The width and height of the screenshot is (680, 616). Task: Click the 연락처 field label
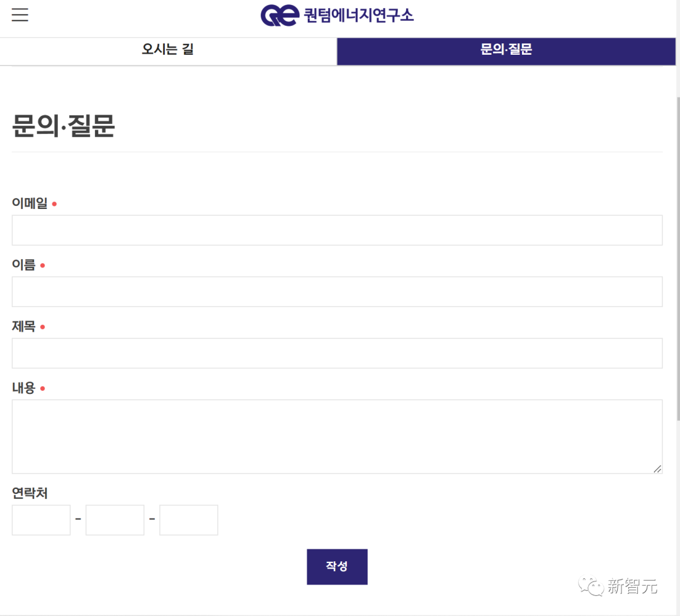[30, 493]
